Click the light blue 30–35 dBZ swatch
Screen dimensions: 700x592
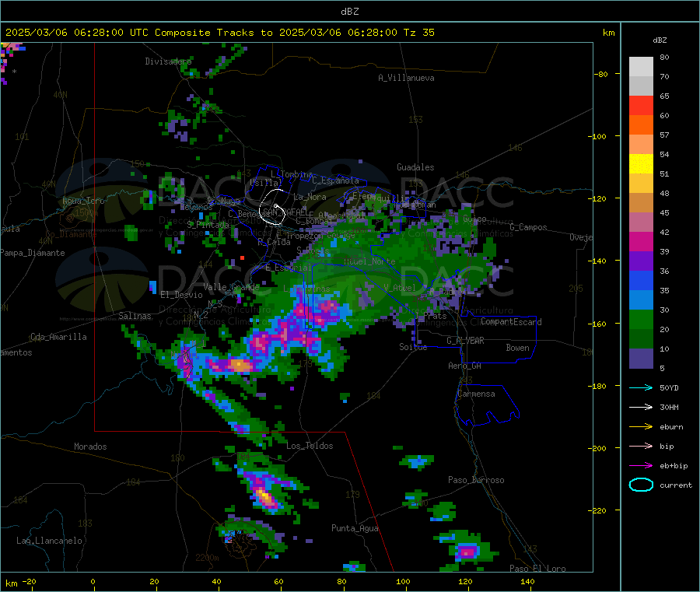coord(641,300)
